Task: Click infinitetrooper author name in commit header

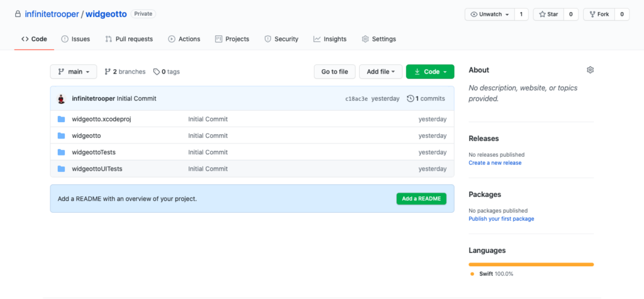Action: point(93,99)
